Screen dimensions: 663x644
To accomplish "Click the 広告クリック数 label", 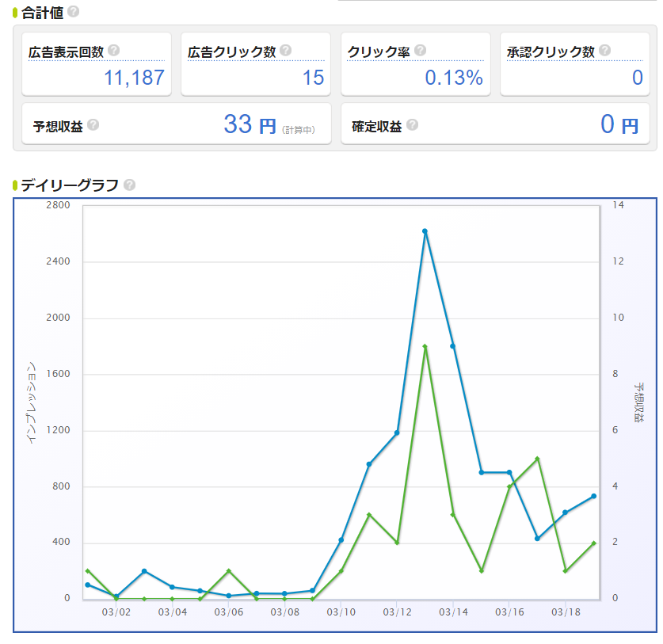I will click(x=232, y=52).
